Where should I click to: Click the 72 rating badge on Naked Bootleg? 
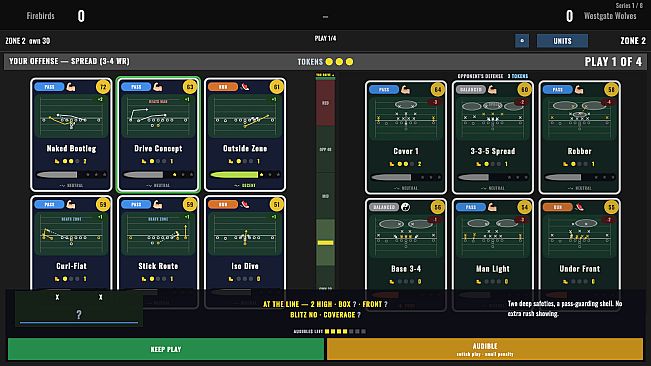pyautogui.click(x=103, y=87)
